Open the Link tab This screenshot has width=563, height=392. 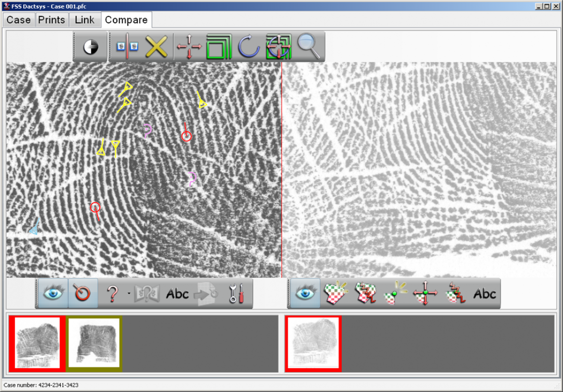85,20
